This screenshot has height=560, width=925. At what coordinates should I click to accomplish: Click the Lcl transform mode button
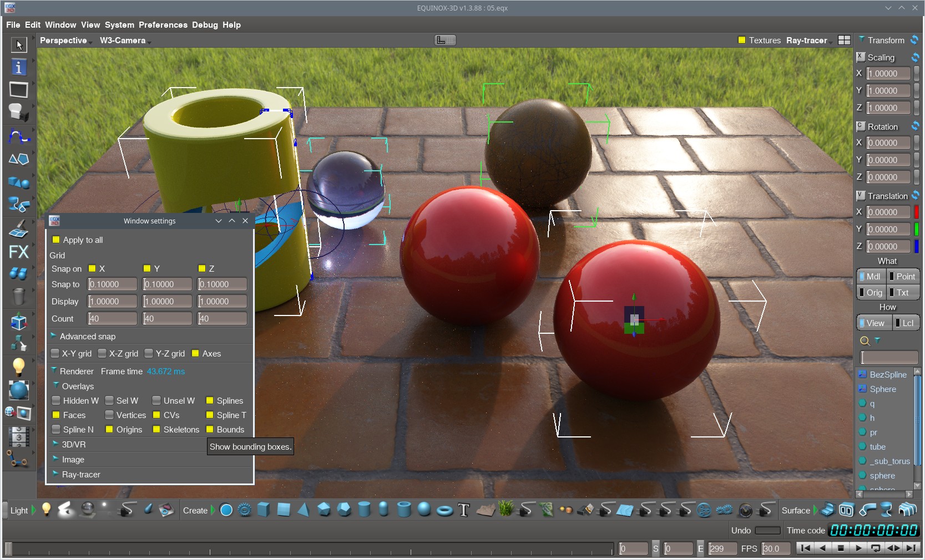[x=906, y=323]
